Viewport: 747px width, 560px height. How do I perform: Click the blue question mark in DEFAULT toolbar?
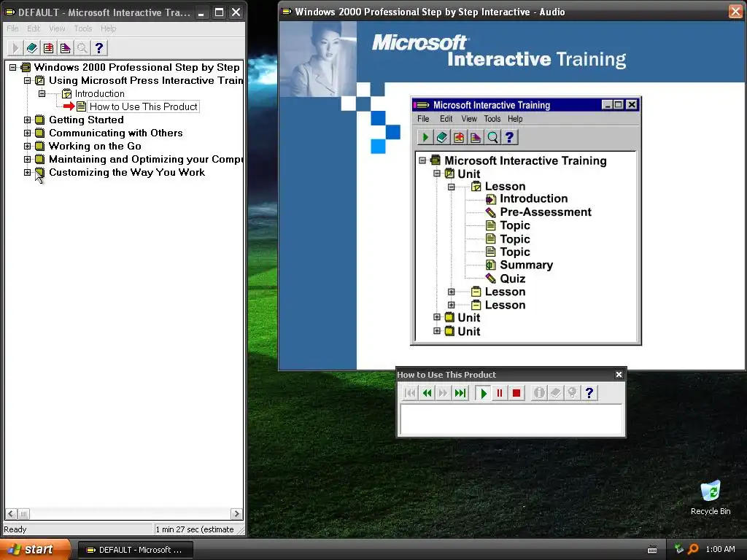[x=98, y=47]
